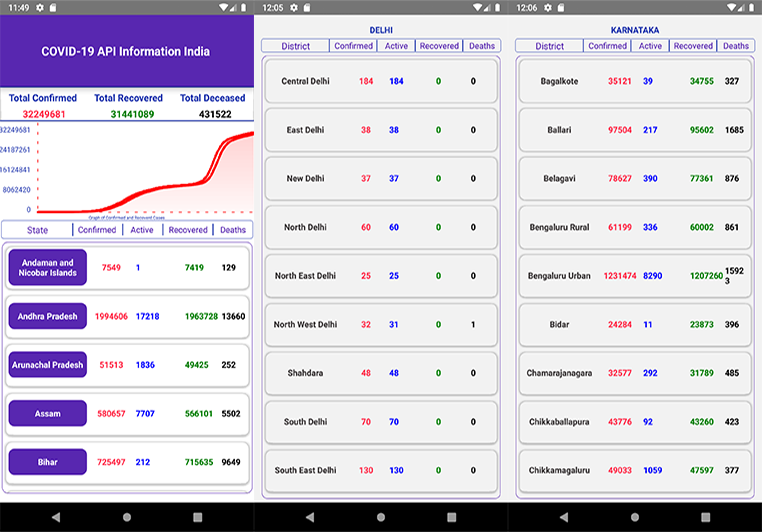762x532 pixels.
Task: Select the Recovered column header in the Karnataka table
Action: pyautogui.click(x=693, y=46)
